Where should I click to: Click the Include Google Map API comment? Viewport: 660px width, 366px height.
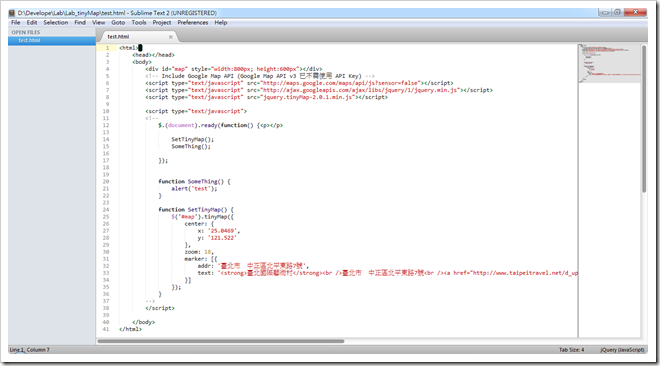tap(260, 76)
